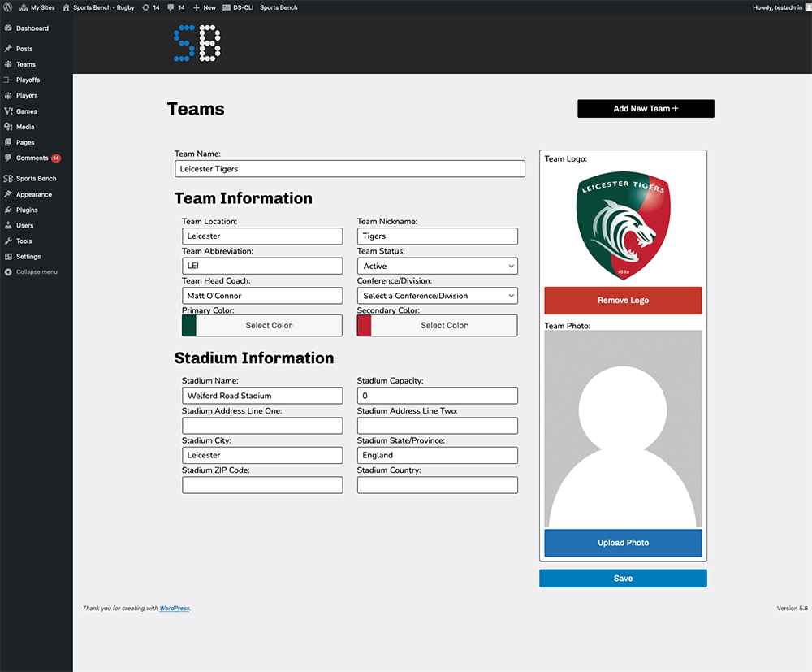Click the Users icon in sidebar

pos(8,225)
